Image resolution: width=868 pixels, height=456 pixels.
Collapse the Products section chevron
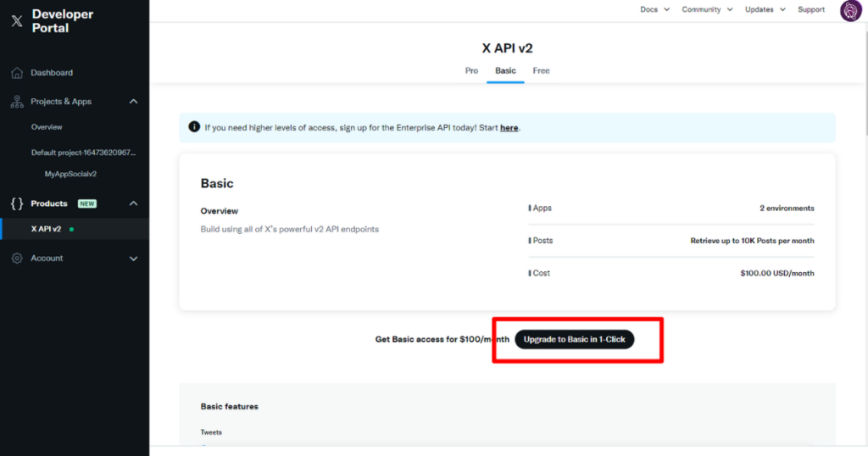pyautogui.click(x=133, y=203)
